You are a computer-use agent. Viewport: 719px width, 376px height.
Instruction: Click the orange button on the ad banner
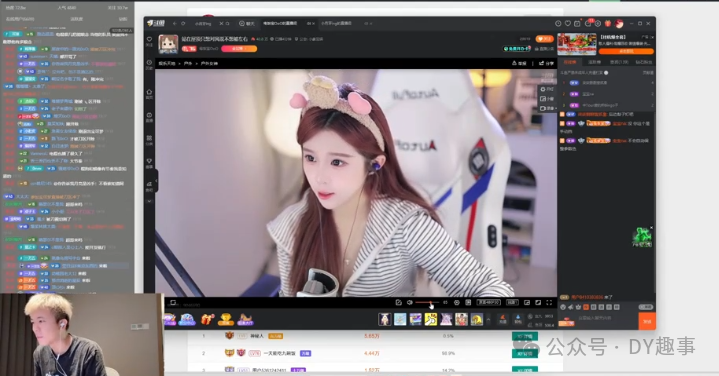pyautogui.click(x=626, y=51)
